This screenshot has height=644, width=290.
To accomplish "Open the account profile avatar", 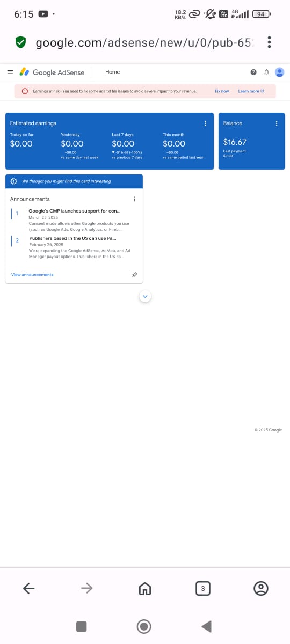I will tap(279, 72).
